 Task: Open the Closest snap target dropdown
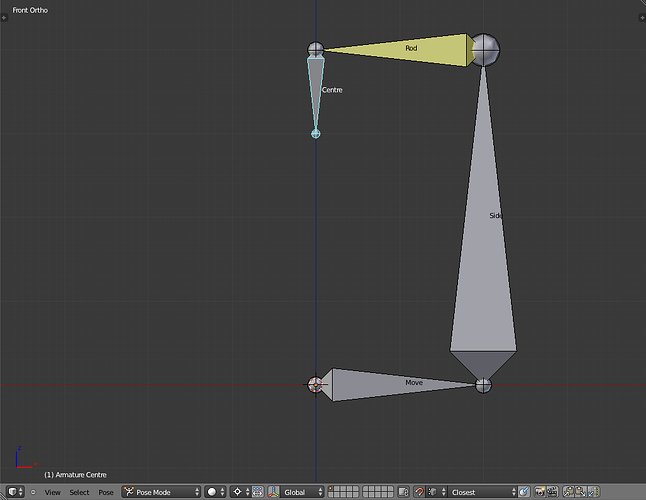point(482,492)
